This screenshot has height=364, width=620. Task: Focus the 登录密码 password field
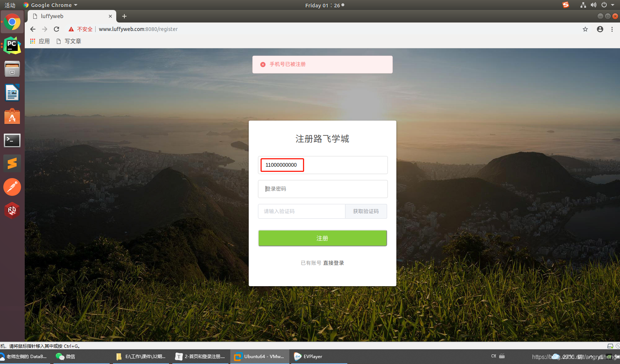pyautogui.click(x=323, y=189)
